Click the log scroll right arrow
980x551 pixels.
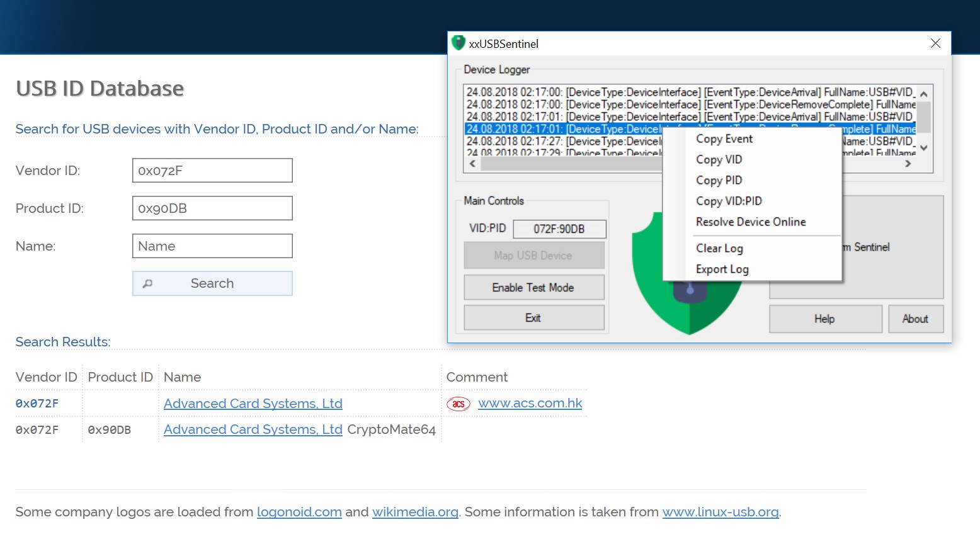(x=908, y=164)
